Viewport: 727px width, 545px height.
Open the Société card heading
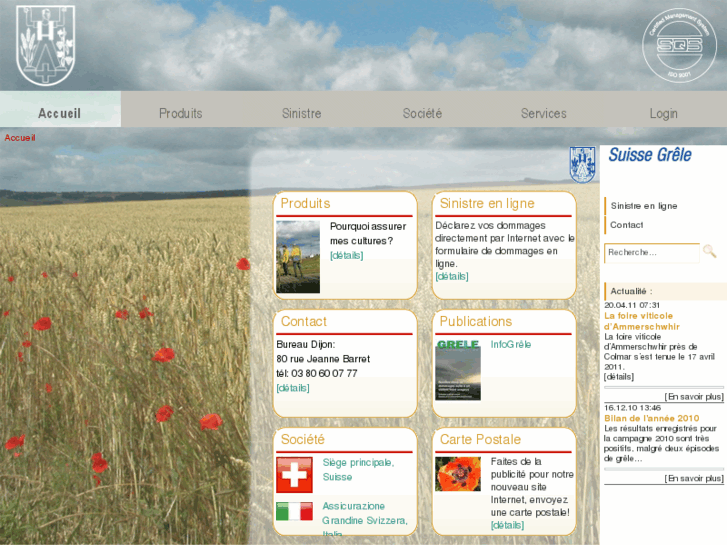click(x=303, y=439)
